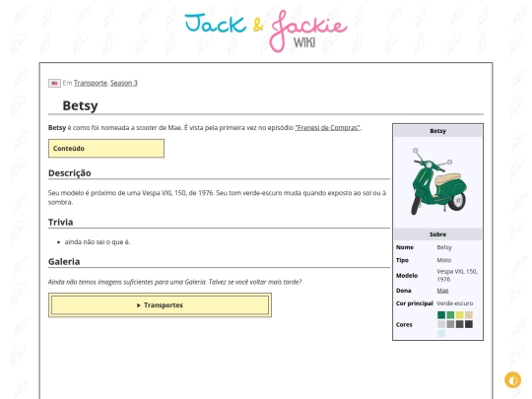The image size is (532, 399).
Task: Click the flag language icon
Action: tap(54, 83)
